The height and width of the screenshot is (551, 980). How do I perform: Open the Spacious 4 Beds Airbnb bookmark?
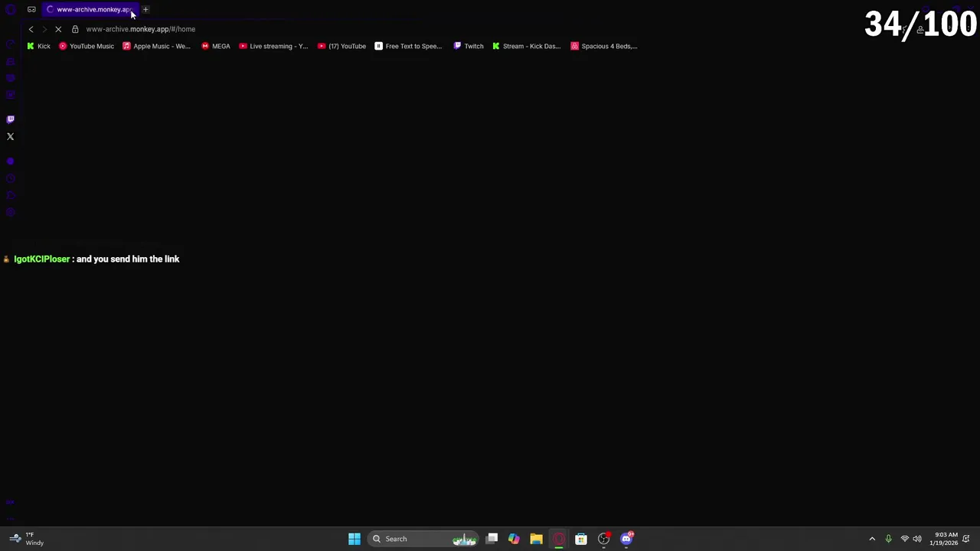click(x=603, y=46)
